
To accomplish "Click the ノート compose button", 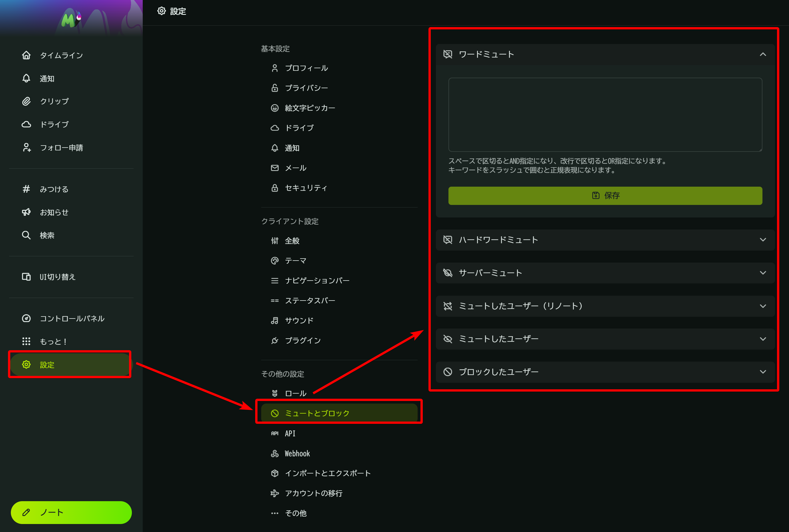I will click(x=71, y=512).
